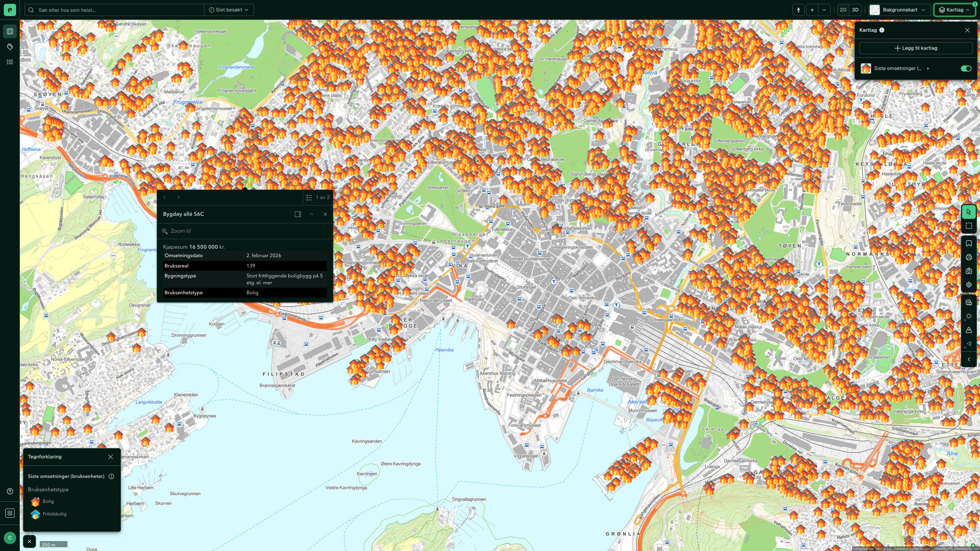Zoom out with the minus button
Screen dimensions: 980x551
pos(824,10)
